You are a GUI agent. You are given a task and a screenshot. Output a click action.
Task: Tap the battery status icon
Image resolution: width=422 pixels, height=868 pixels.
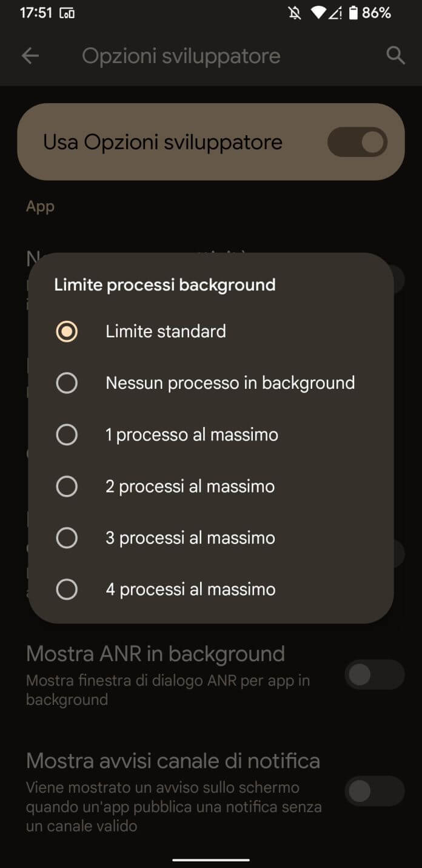click(x=353, y=13)
